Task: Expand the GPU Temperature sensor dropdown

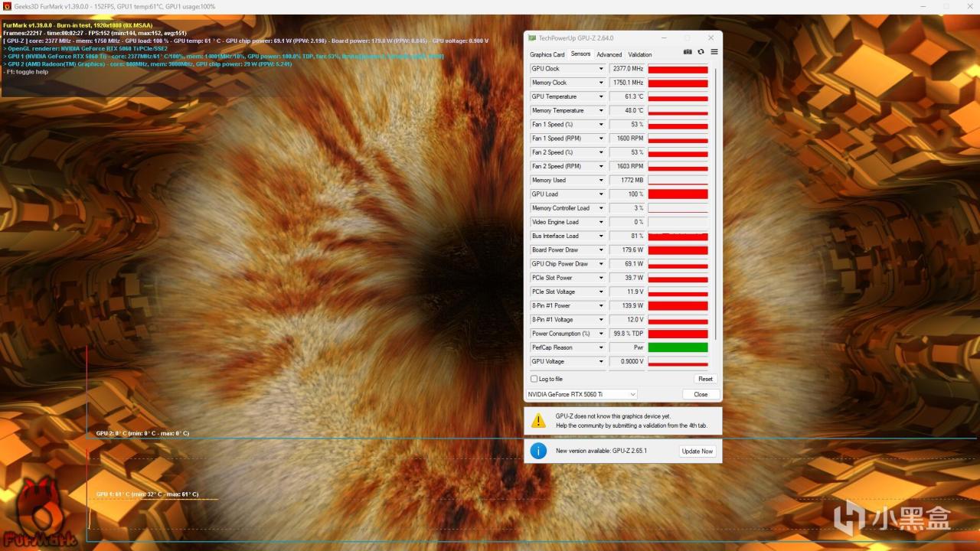Action: tap(601, 96)
